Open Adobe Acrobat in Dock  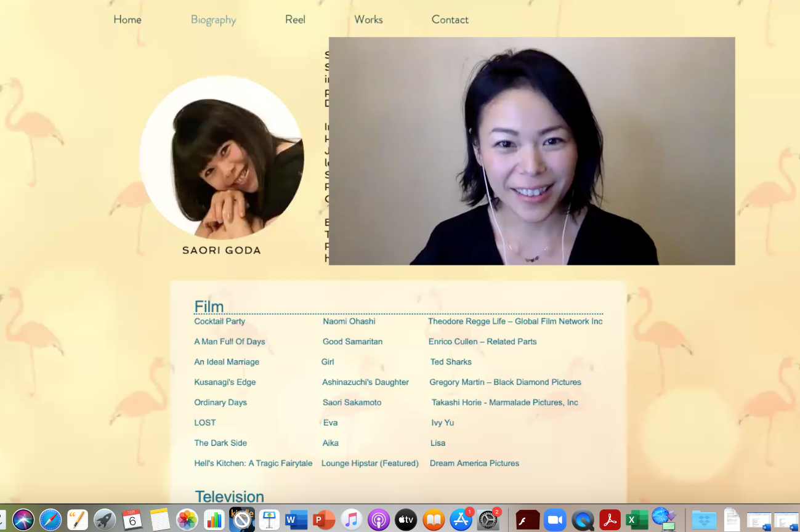(610, 520)
